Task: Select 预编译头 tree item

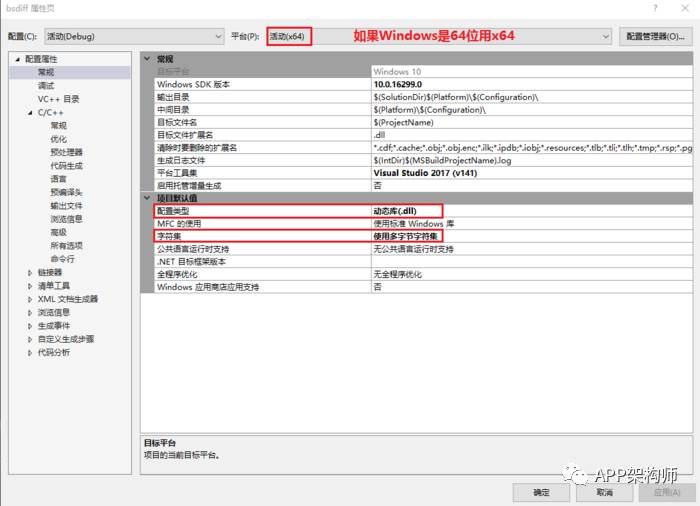Action: [66, 192]
